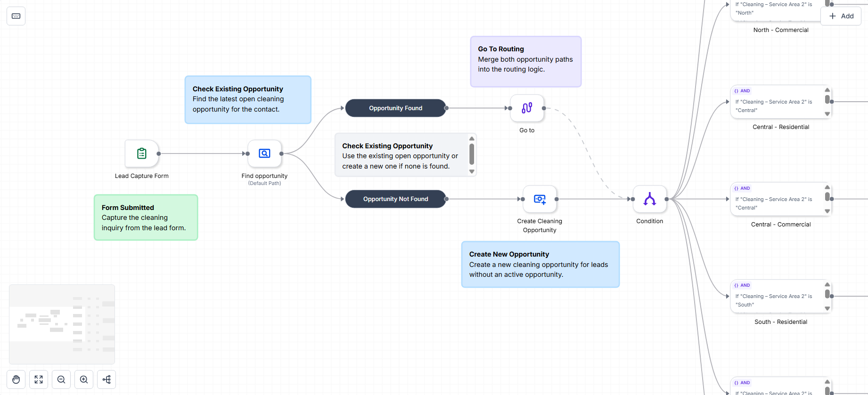Click scroll-up arrow in grey Check Existing Opportunity note
868x395 pixels.
pyautogui.click(x=472, y=138)
